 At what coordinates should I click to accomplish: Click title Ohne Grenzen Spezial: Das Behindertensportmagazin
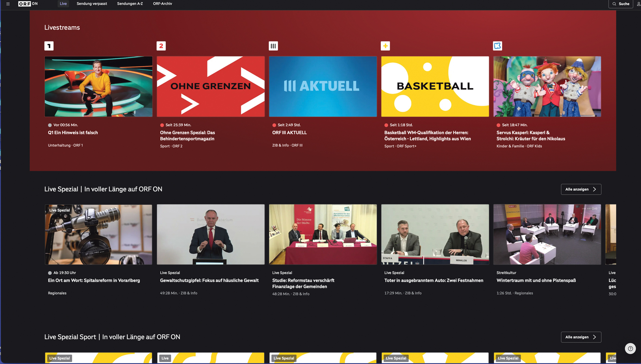pos(188,136)
